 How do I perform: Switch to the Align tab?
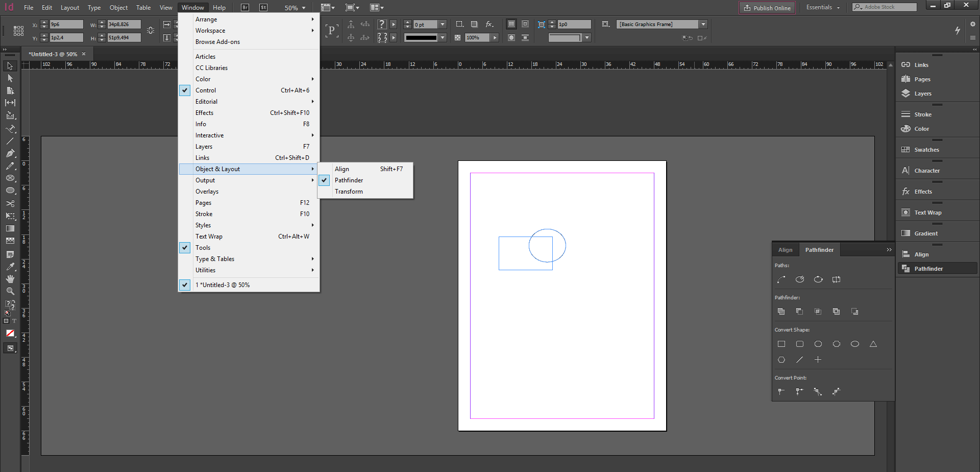785,249
